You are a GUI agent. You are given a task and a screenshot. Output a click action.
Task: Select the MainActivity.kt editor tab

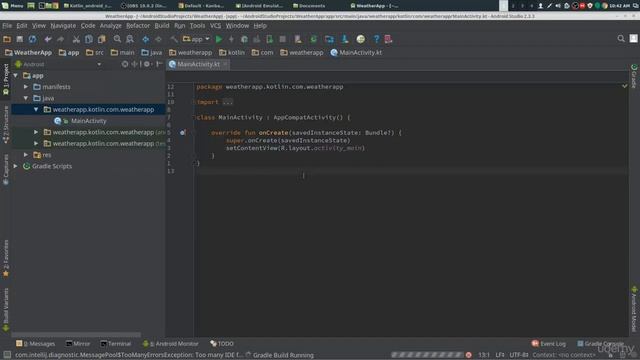tap(198, 64)
